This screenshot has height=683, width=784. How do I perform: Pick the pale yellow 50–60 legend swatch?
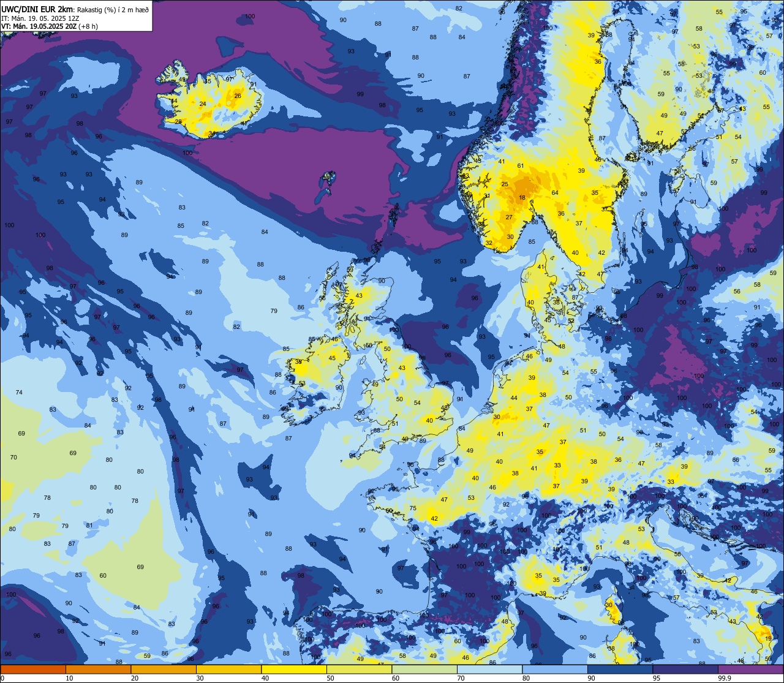click(359, 669)
